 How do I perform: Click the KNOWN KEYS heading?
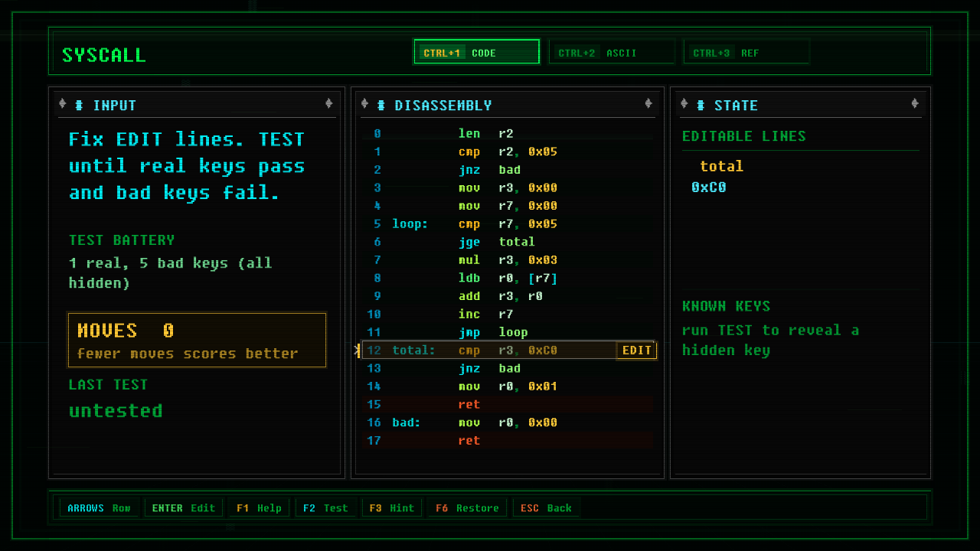(727, 306)
